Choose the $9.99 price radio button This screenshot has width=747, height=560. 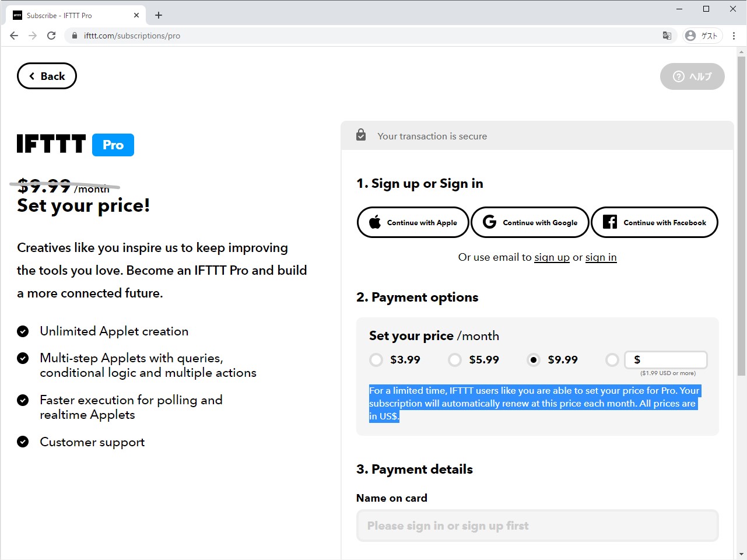tap(534, 360)
